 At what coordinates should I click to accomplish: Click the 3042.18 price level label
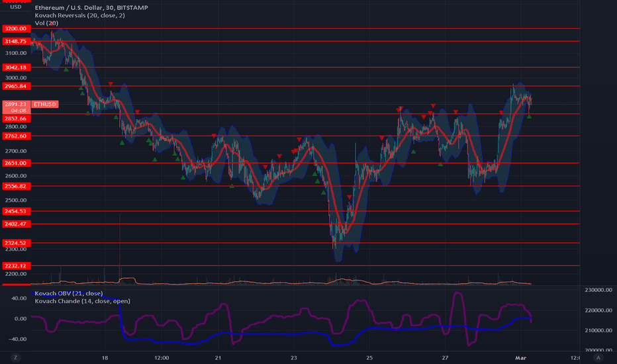pos(16,68)
